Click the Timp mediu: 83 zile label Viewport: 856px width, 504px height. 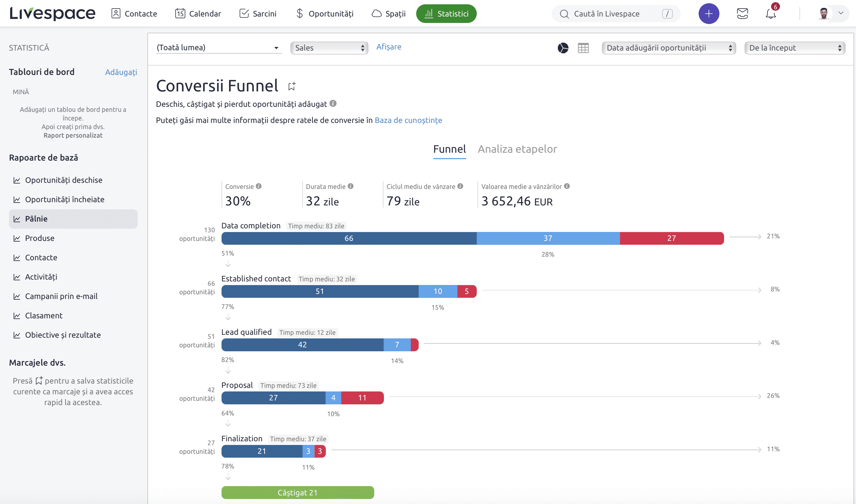coord(316,226)
